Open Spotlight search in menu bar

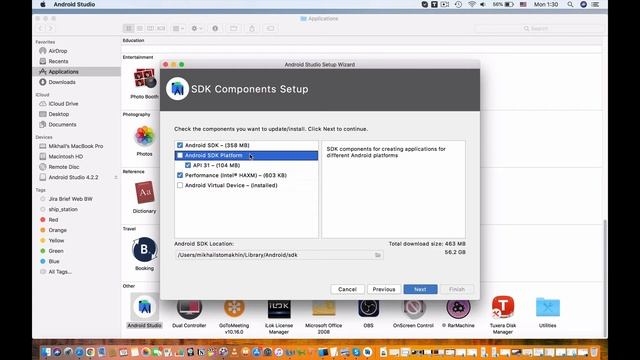pyautogui.click(x=570, y=4)
